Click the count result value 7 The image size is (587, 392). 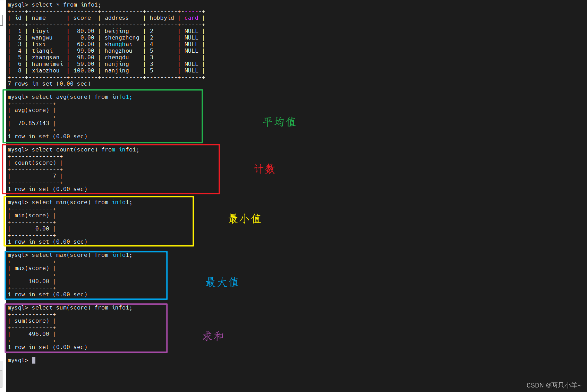tap(54, 176)
